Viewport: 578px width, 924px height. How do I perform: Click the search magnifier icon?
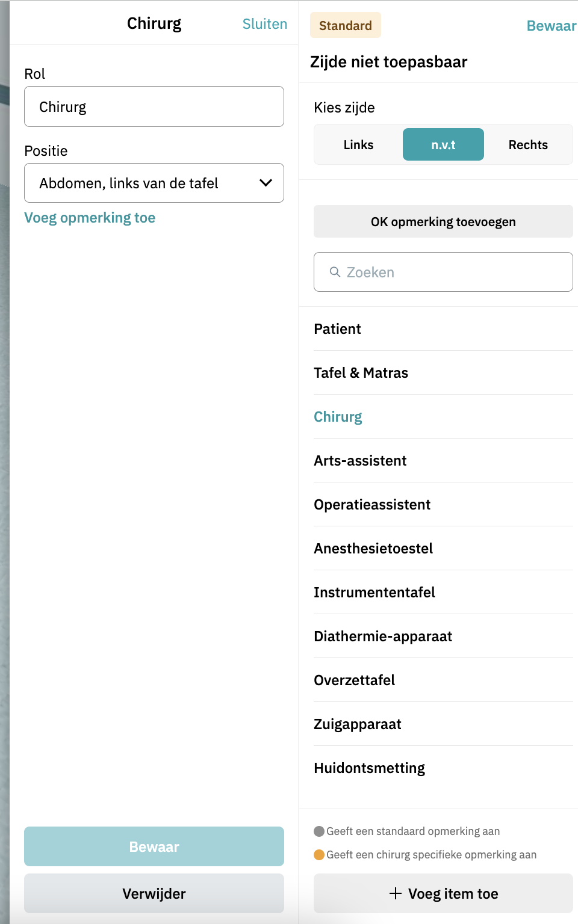tap(335, 272)
